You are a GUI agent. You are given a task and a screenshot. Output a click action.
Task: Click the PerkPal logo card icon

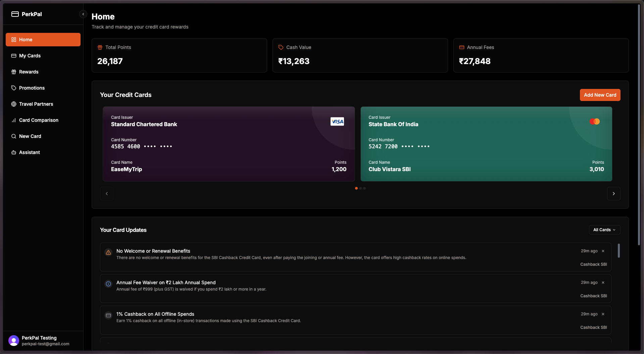pos(15,14)
